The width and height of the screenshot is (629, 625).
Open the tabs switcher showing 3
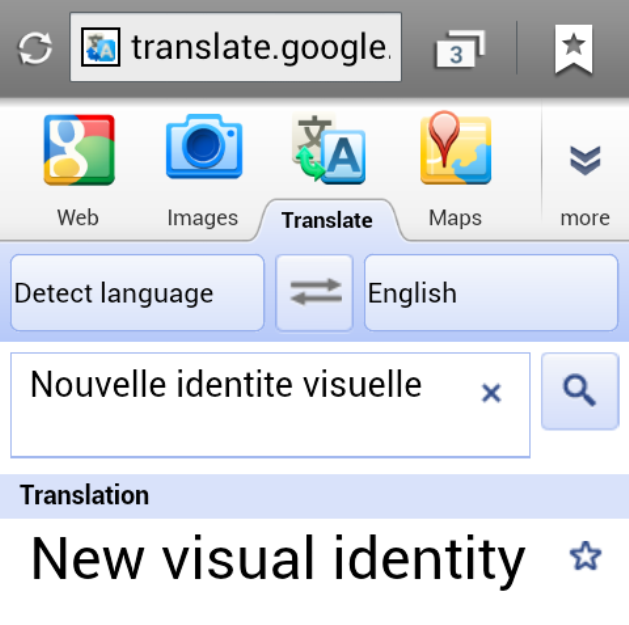point(460,49)
